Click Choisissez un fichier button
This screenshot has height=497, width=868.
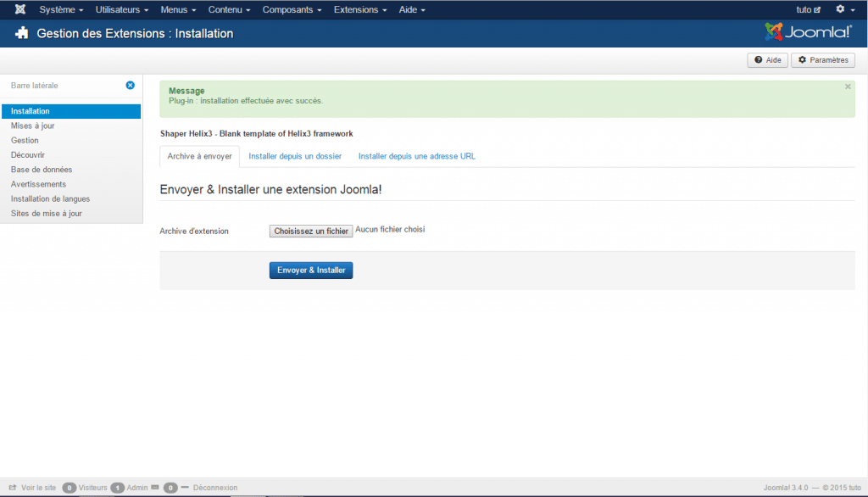[x=310, y=231]
